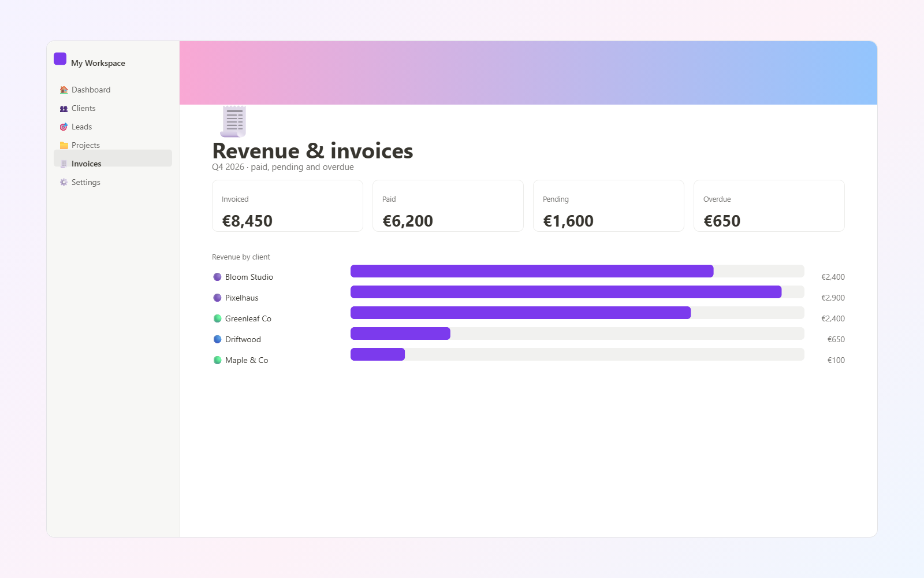The height and width of the screenshot is (578, 924).
Task: Click the Q4 2026 subtitle text
Action: pos(283,167)
